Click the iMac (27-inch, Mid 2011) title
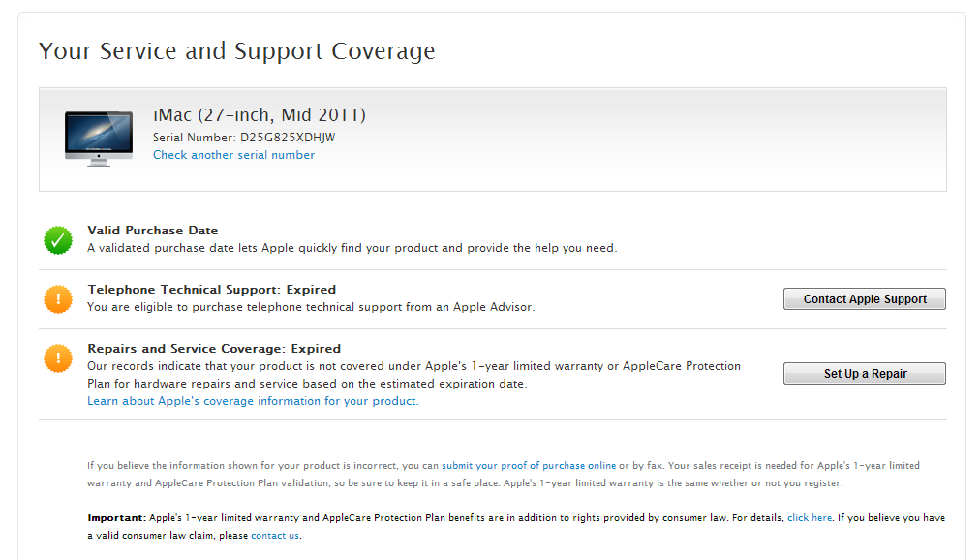Image resolution: width=980 pixels, height=560 pixels. pyautogui.click(x=260, y=115)
